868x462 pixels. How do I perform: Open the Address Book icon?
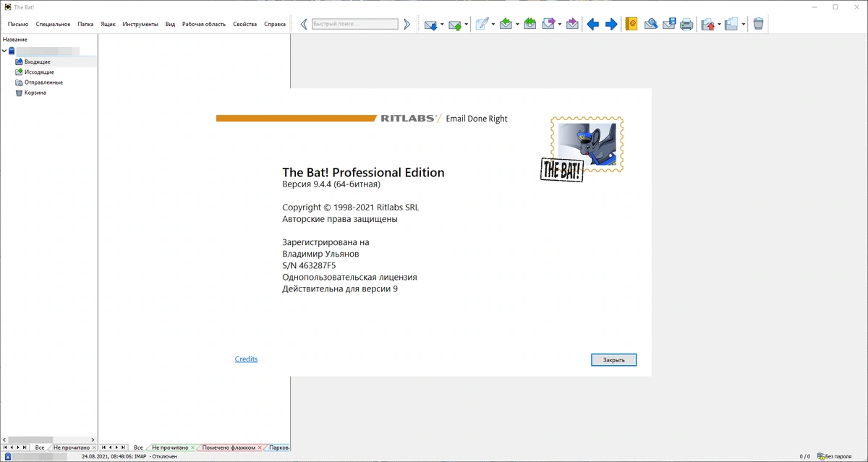point(631,25)
